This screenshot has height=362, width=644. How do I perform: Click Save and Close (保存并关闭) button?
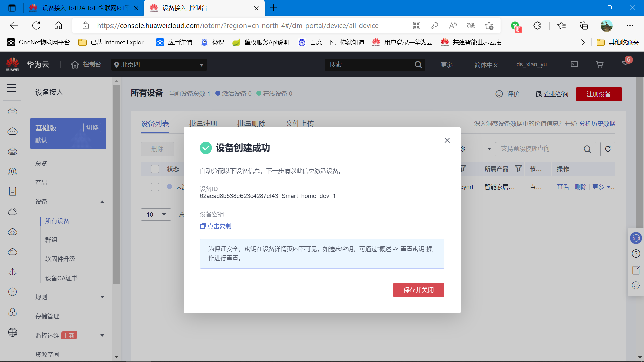point(419,290)
